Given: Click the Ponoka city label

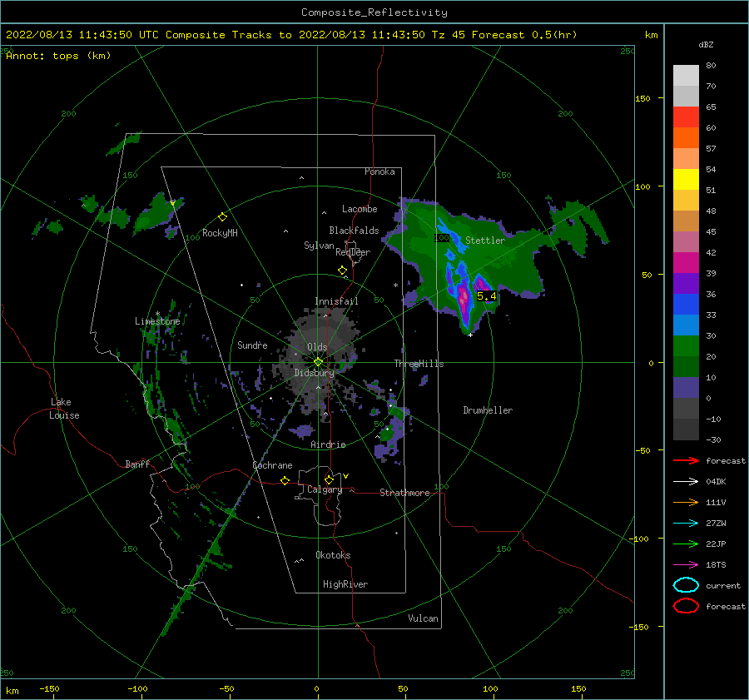Looking at the screenshot, I should click(379, 171).
